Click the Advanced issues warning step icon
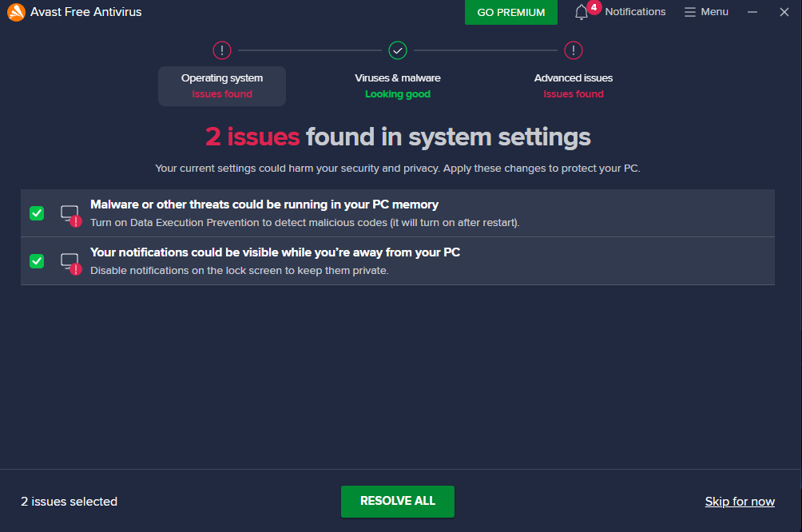The width and height of the screenshot is (802, 532). tap(574, 50)
